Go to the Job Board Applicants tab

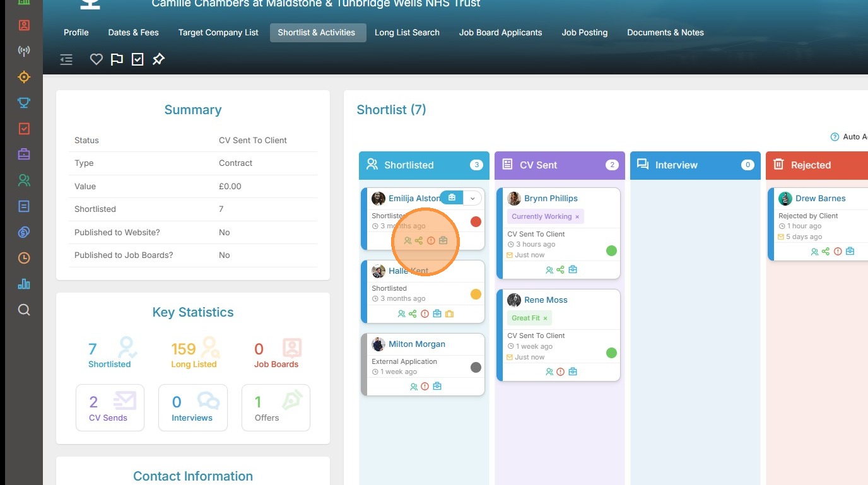501,33
